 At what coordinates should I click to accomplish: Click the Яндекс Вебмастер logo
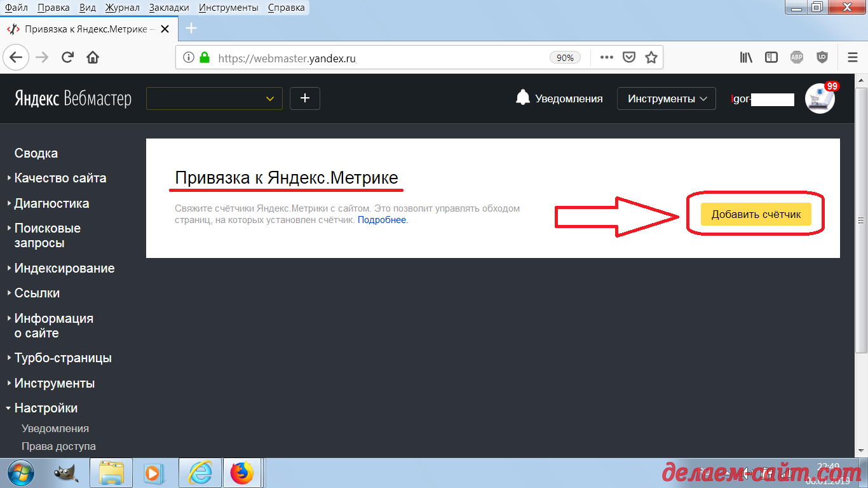(x=73, y=98)
